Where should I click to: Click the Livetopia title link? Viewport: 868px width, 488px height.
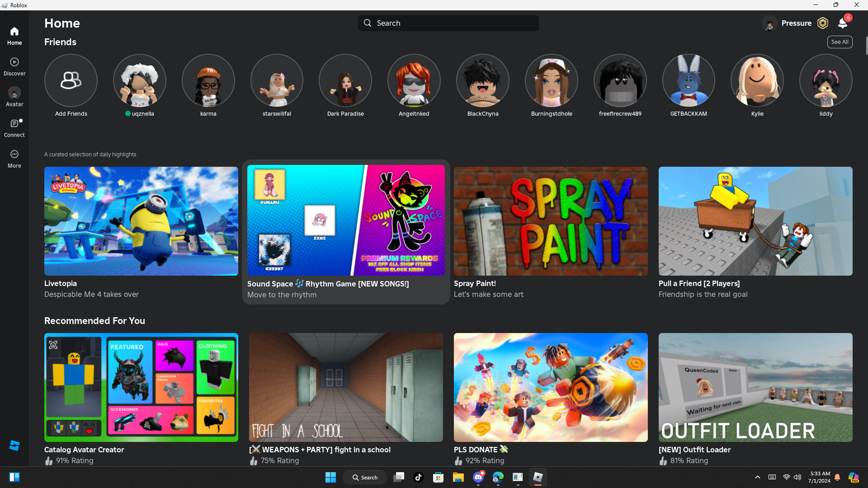pyautogui.click(x=61, y=283)
